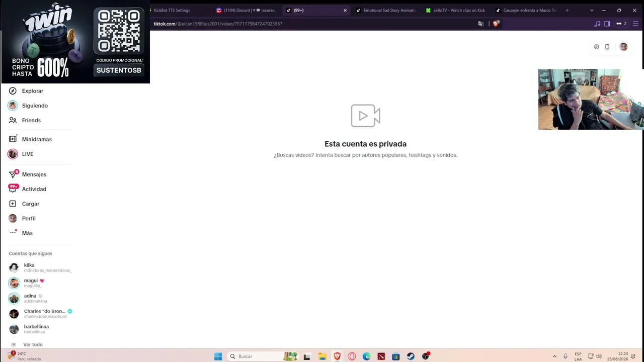Image resolution: width=644 pixels, height=362 pixels.
Task: Open magui's followed account
Action: (40, 283)
